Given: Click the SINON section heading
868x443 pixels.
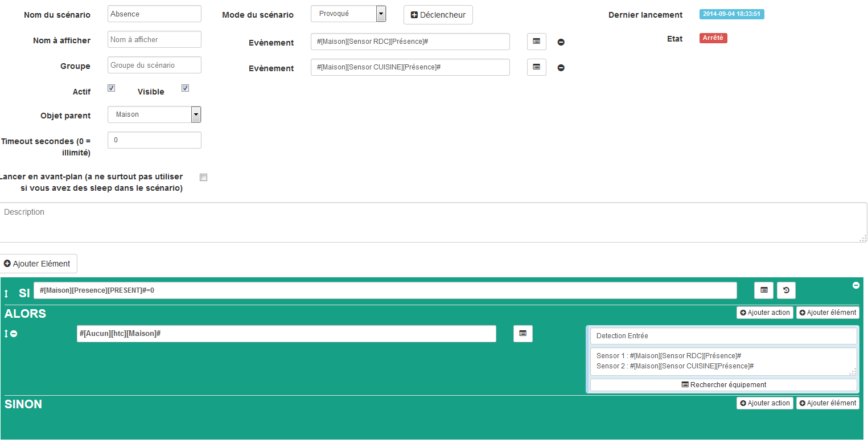Looking at the screenshot, I should click(23, 404).
